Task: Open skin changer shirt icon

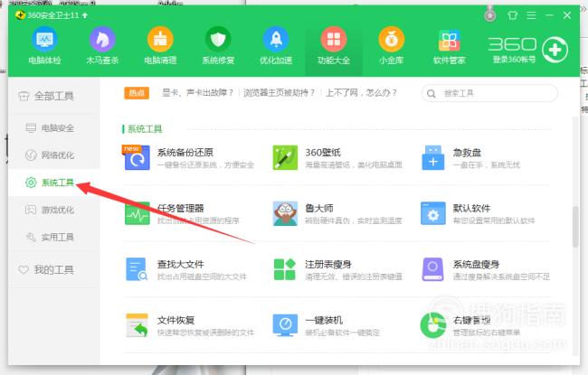Action: click(x=513, y=15)
